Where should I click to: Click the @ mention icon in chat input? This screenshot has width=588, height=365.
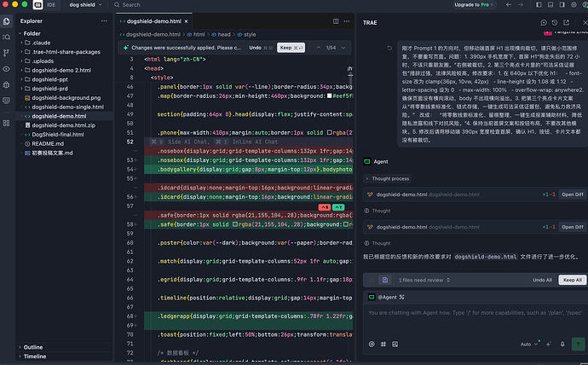372,344
